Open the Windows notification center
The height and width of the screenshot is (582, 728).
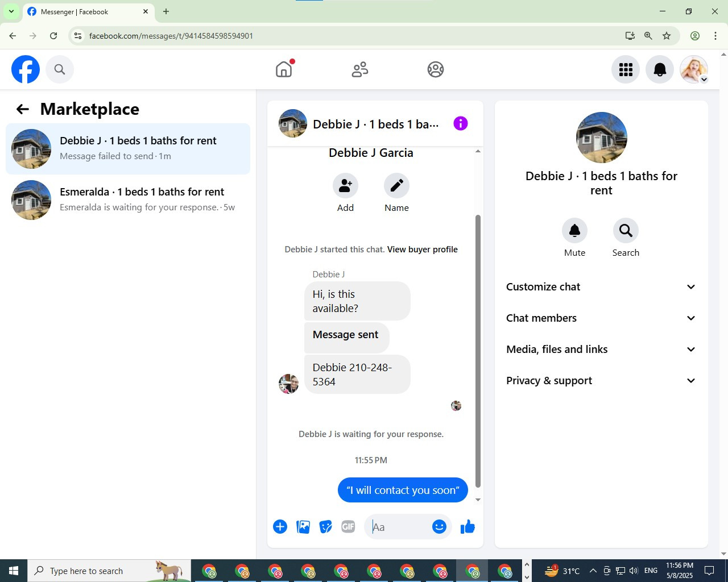tap(709, 571)
